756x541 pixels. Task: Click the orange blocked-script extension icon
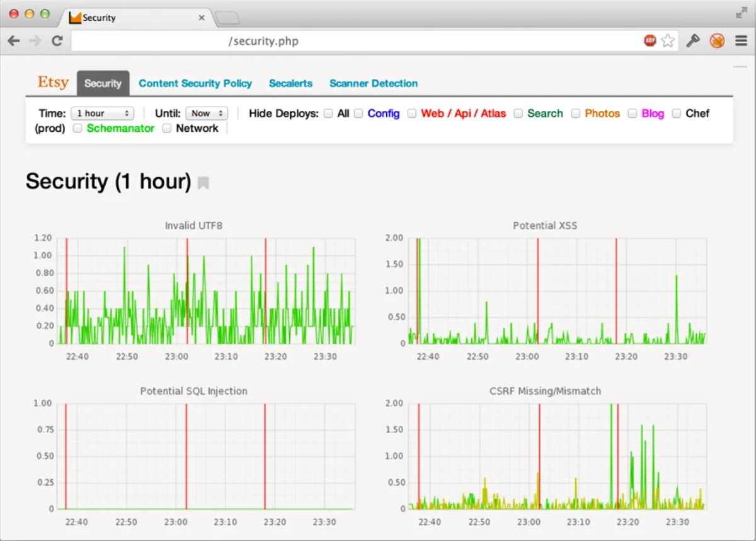[x=717, y=41]
